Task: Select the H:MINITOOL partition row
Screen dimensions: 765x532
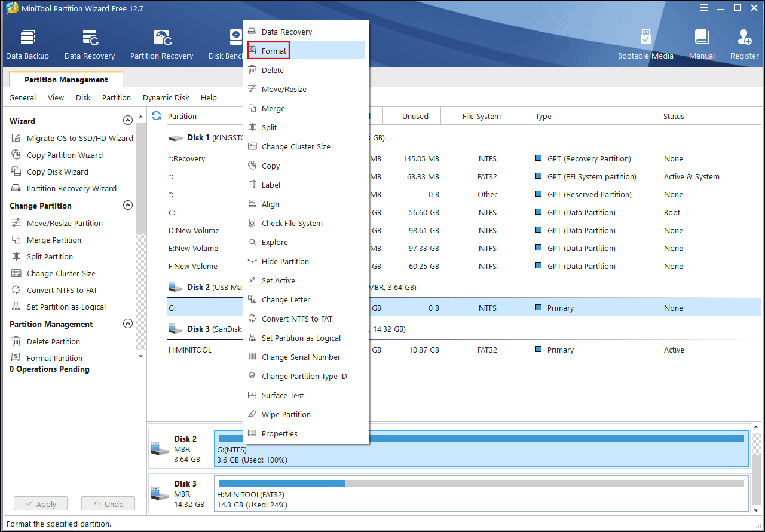Action: [189, 350]
